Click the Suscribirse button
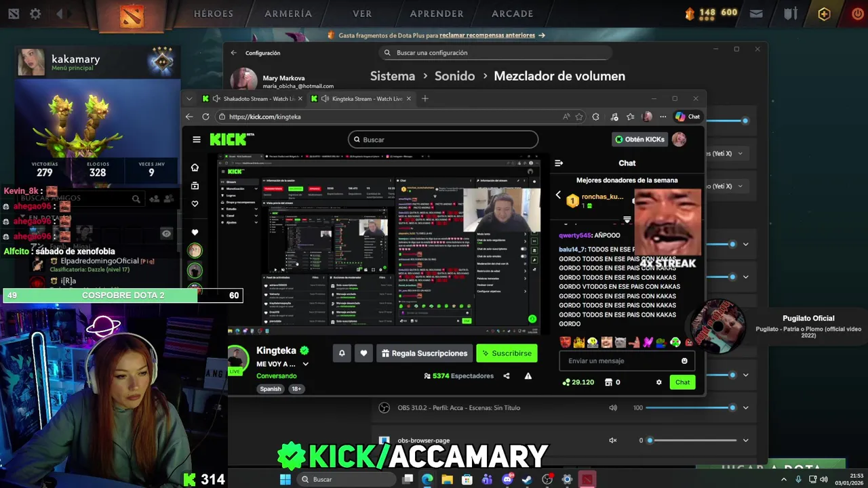 (x=507, y=353)
